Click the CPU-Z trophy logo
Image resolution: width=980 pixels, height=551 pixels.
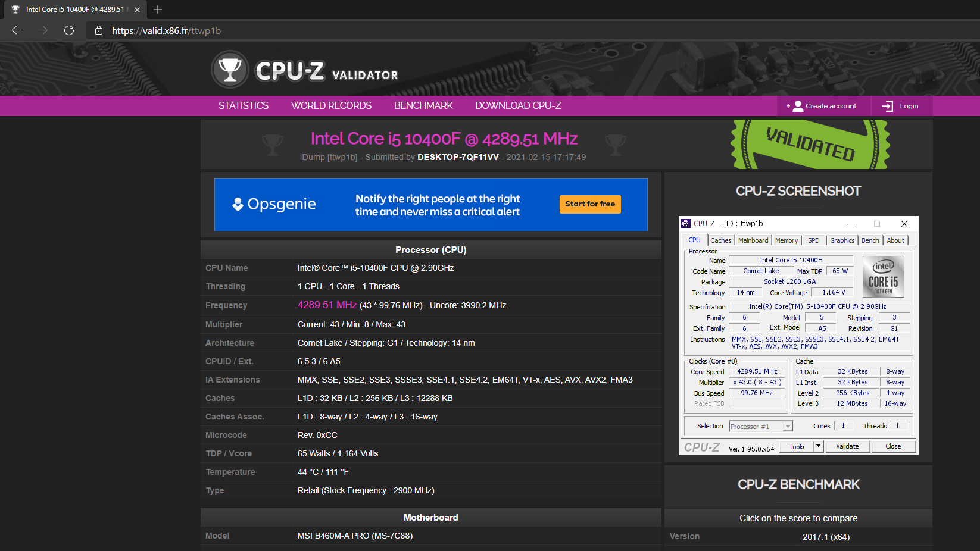[x=230, y=70]
